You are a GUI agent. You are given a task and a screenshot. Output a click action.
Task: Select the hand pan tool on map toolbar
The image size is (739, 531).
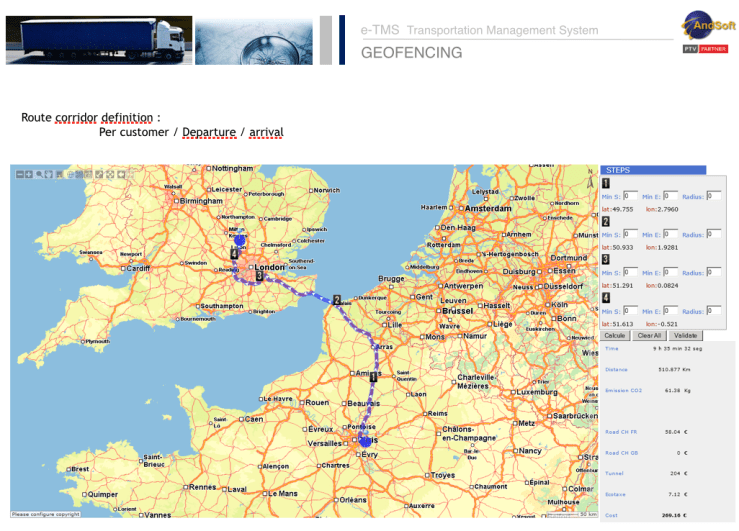point(48,174)
